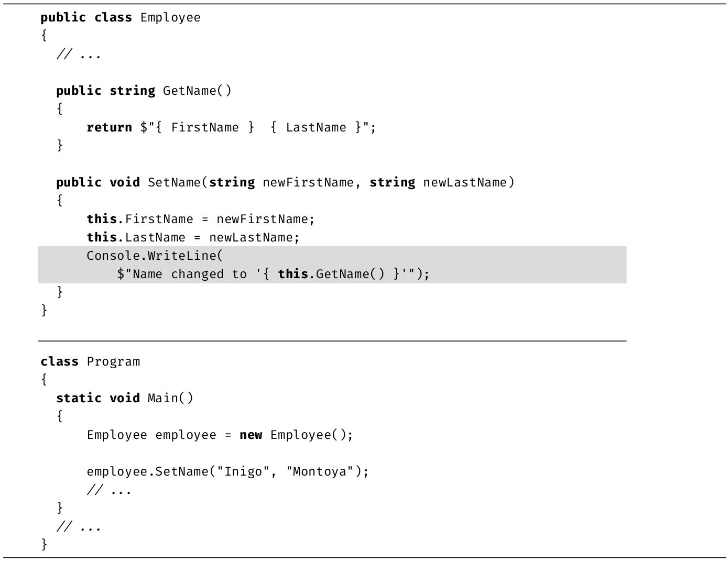Click FirstName inside the return string

205,128
